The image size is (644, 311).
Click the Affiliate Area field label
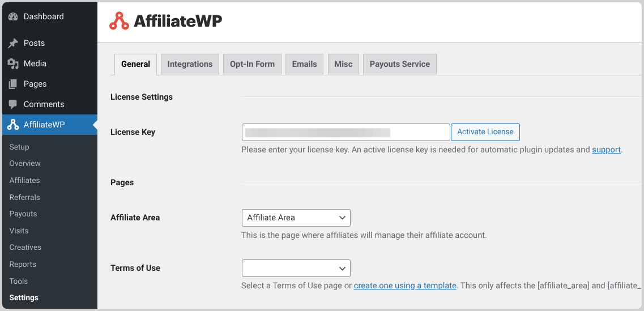(x=135, y=218)
